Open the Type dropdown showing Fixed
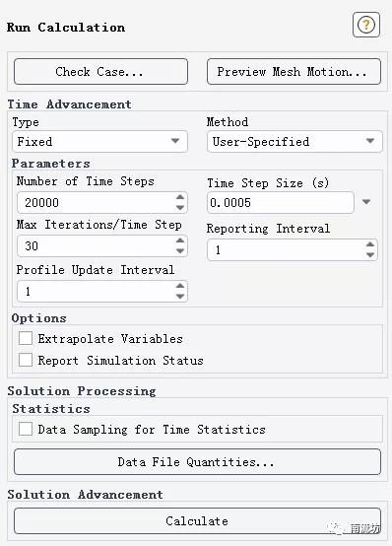 pos(99,141)
